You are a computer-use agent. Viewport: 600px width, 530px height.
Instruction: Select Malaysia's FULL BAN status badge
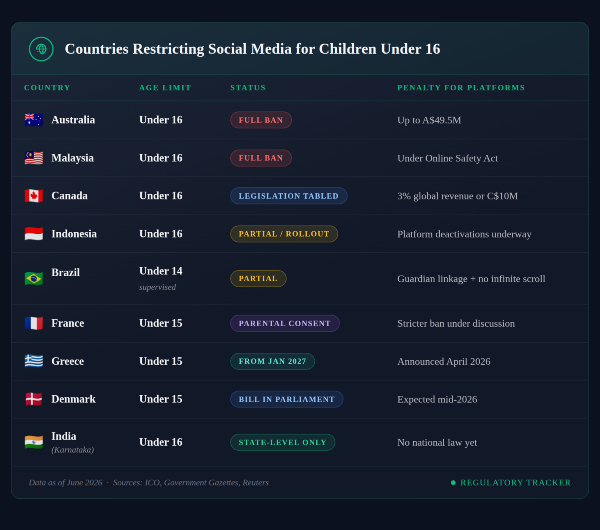tap(261, 158)
